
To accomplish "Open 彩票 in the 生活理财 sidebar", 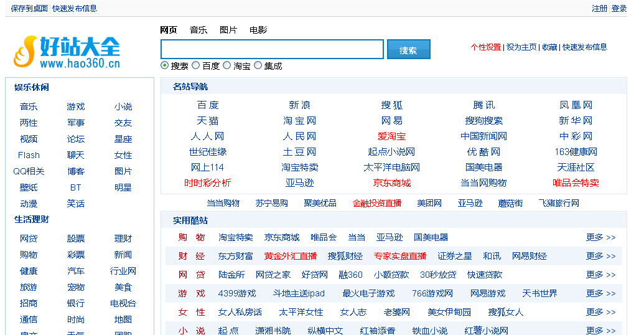I will 76,255.
